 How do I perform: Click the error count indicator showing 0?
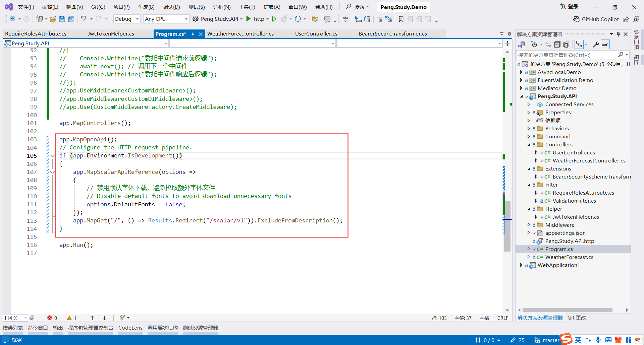click(52, 318)
